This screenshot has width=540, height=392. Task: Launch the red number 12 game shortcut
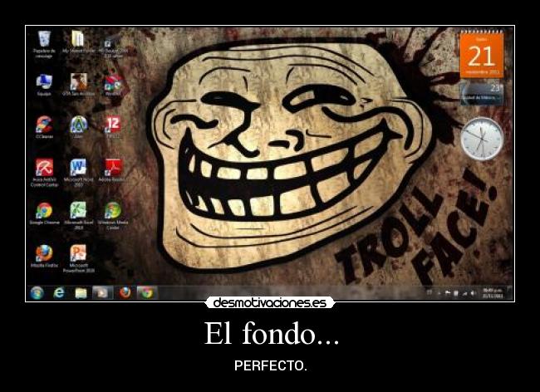113,127
